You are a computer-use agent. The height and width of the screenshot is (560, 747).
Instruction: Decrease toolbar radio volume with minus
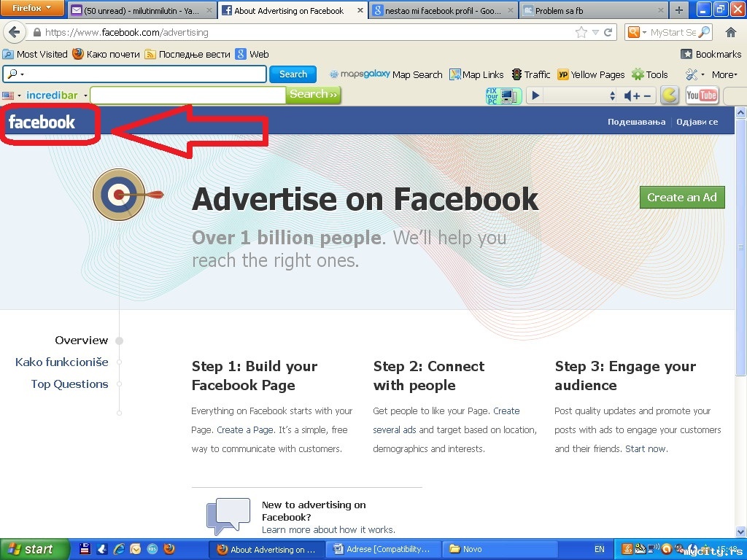(647, 96)
